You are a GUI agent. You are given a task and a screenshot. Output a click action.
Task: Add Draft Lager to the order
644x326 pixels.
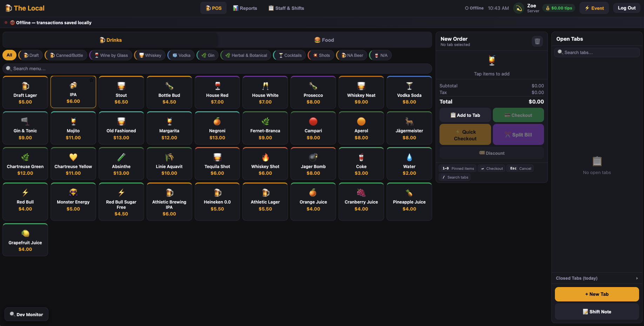[x=25, y=93]
